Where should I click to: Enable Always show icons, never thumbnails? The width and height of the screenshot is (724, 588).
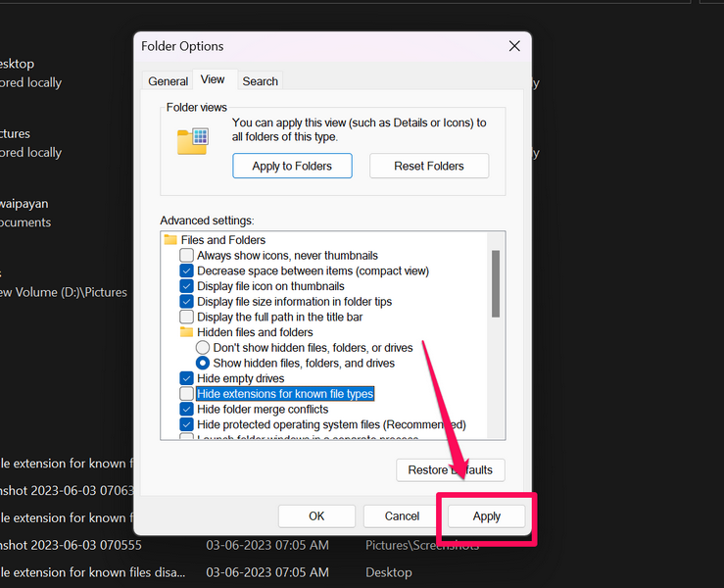(187, 256)
